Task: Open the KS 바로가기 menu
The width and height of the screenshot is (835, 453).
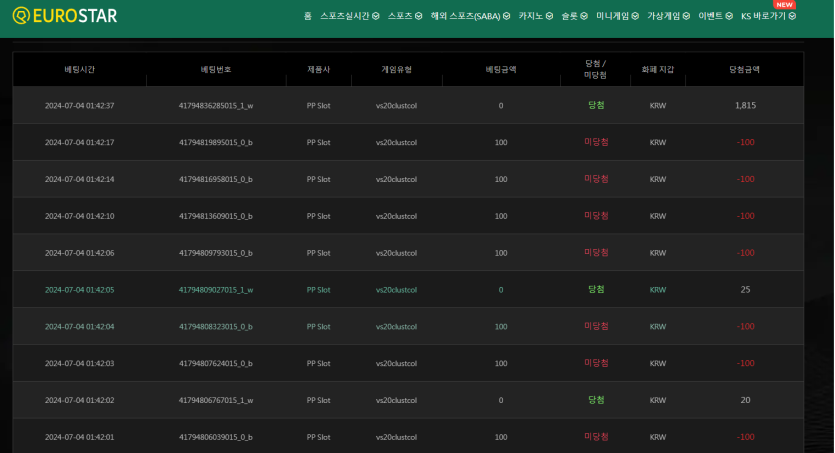Action: point(763,16)
